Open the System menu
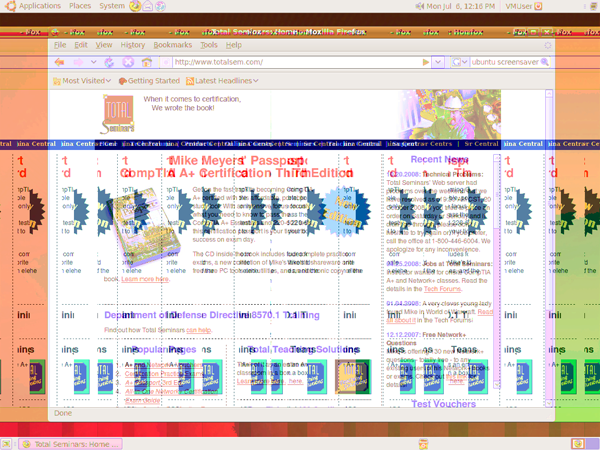The image size is (600, 450). [x=112, y=6]
